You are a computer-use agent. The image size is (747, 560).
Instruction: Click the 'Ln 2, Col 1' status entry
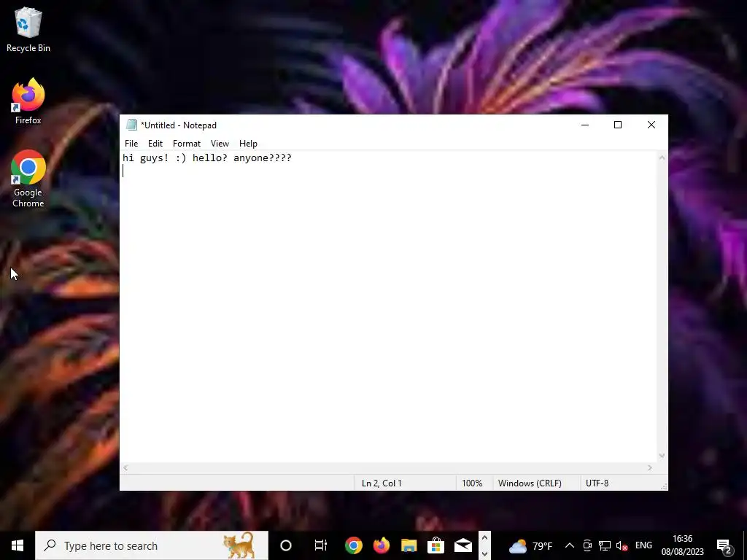pyautogui.click(x=382, y=483)
